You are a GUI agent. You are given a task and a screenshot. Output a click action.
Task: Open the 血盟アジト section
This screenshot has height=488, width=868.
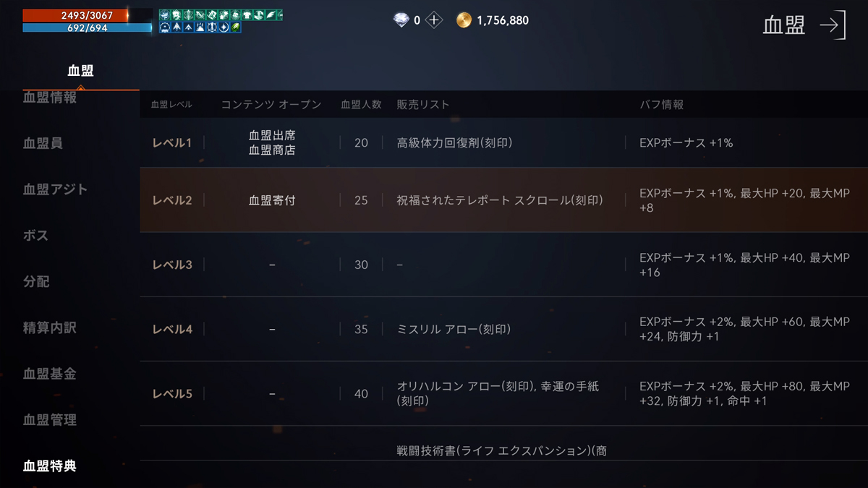tap(55, 189)
